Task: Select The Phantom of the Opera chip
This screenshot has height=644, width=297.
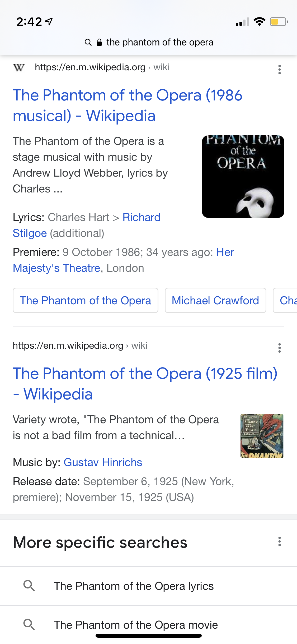Action: 85,300
